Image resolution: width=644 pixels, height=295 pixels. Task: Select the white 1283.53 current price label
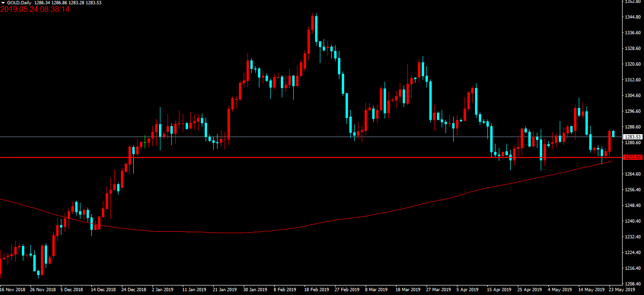point(633,137)
